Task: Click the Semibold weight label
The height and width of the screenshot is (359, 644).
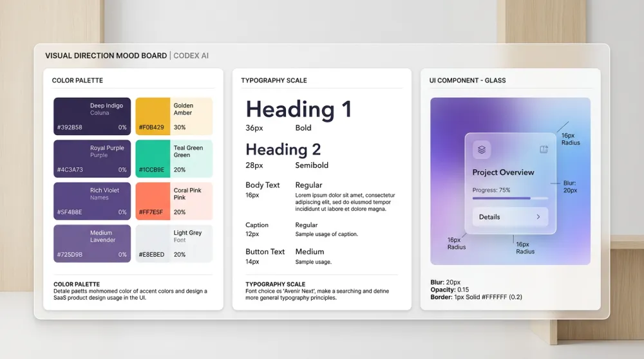Action: click(312, 165)
